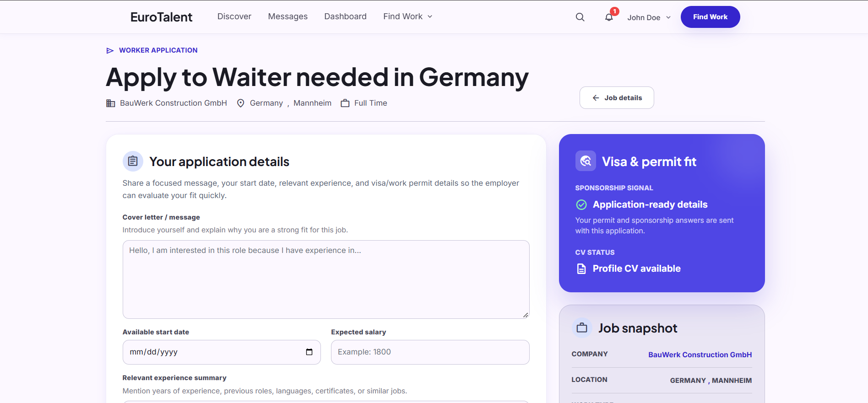Go to the Discover page
This screenshot has width=868, height=403.
click(234, 16)
